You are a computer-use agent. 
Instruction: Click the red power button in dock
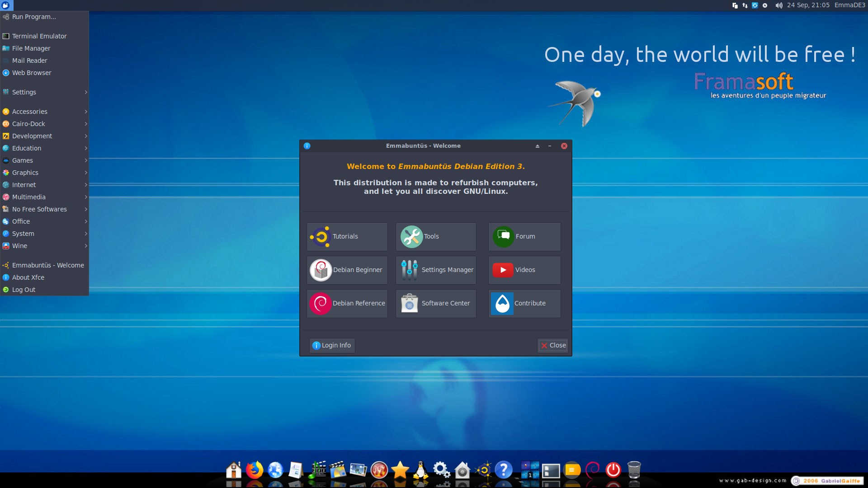[613, 470]
